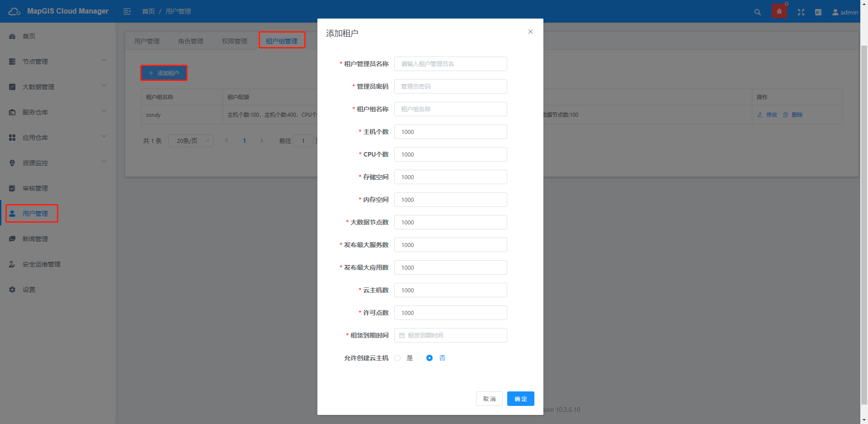This screenshot has height=424, width=868.
Task: Switch to the 角色管理 tab
Action: 191,41
